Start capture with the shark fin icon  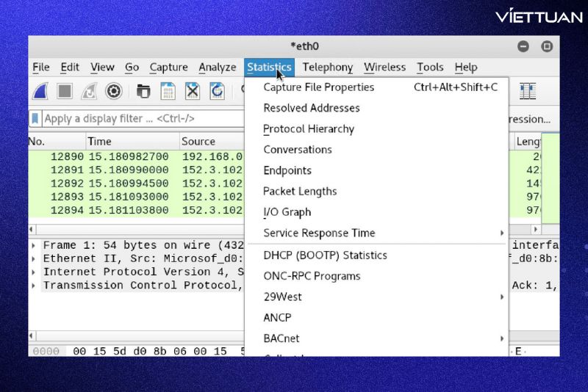point(40,91)
